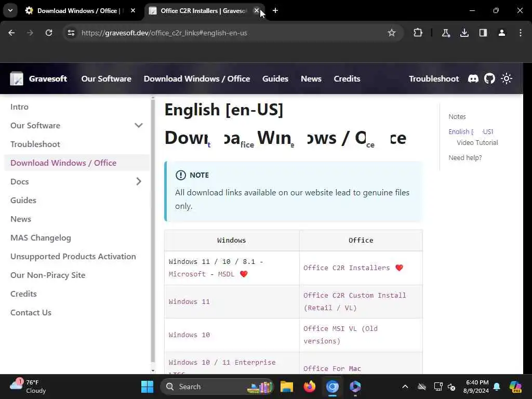Image resolution: width=532 pixels, height=399 pixels.
Task: Open Microsoft - MSDL link
Action: (x=202, y=274)
